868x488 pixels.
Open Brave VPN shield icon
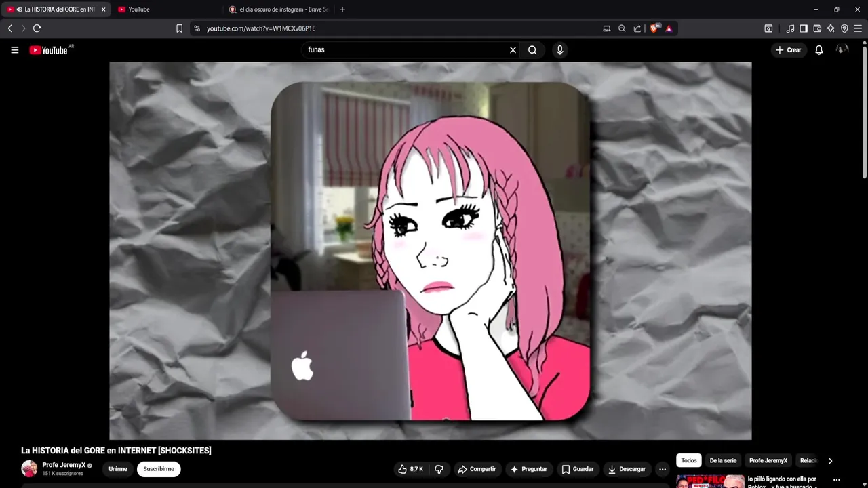click(844, 28)
